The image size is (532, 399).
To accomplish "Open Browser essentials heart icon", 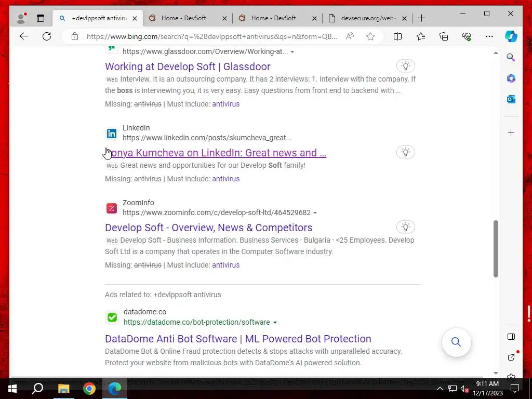I will click(467, 36).
